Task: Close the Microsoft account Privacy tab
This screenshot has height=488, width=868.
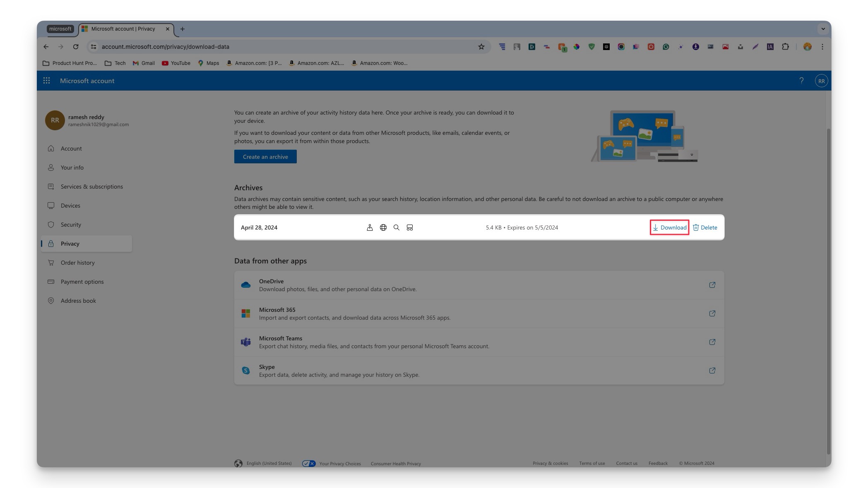Action: point(168,29)
